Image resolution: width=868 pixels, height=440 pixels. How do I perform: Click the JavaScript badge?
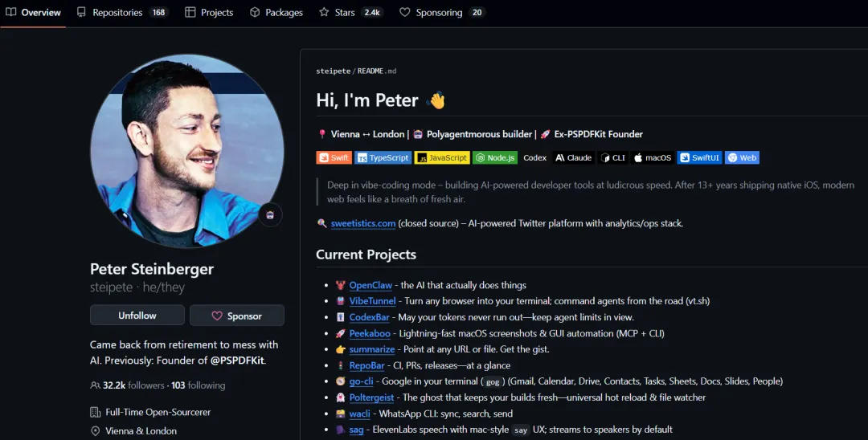(442, 157)
